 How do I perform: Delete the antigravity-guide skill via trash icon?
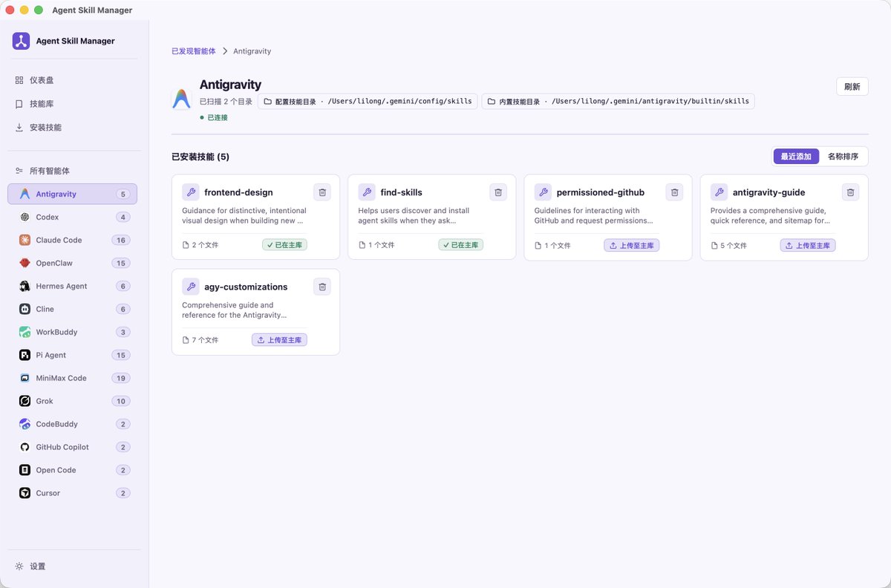[x=850, y=192]
